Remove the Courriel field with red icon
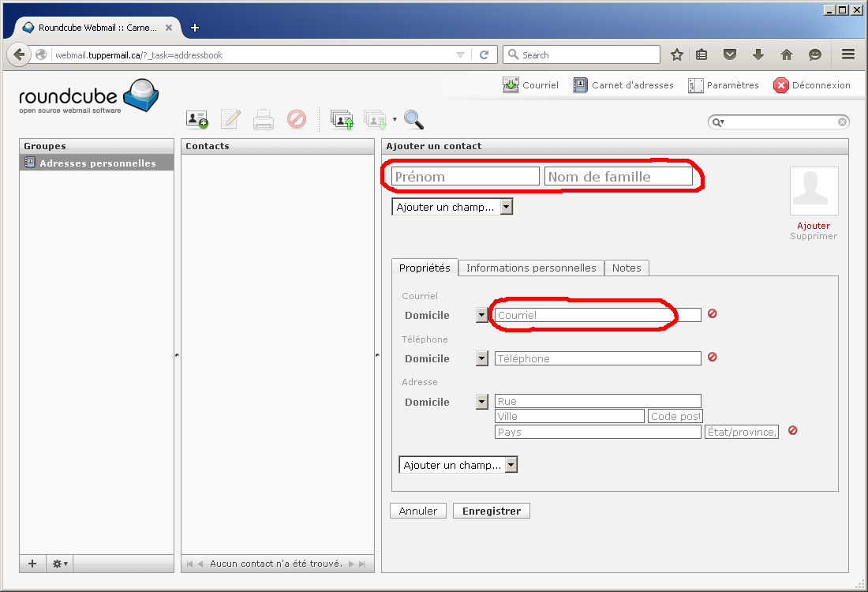This screenshot has height=592, width=868. 712,313
